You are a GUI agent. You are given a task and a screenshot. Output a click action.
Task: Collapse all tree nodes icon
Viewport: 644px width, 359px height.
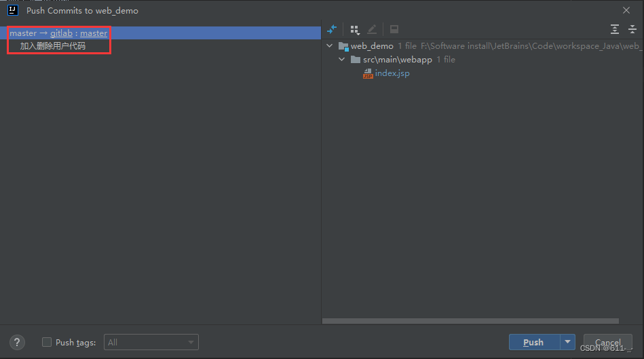coord(632,29)
